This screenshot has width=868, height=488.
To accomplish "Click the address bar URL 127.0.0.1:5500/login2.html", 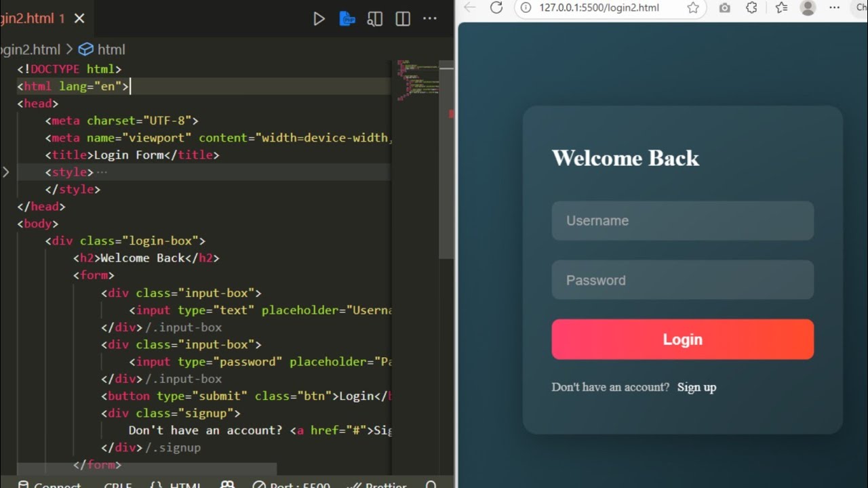I will pos(599,7).
